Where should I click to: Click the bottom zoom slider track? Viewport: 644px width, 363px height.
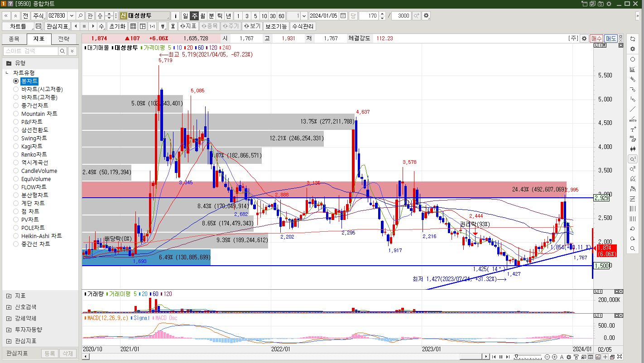point(528,357)
